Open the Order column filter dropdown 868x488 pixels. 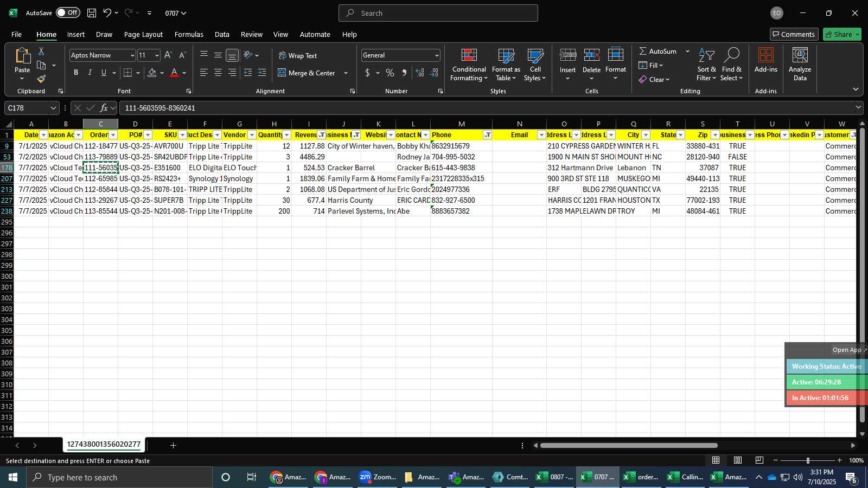click(x=113, y=135)
